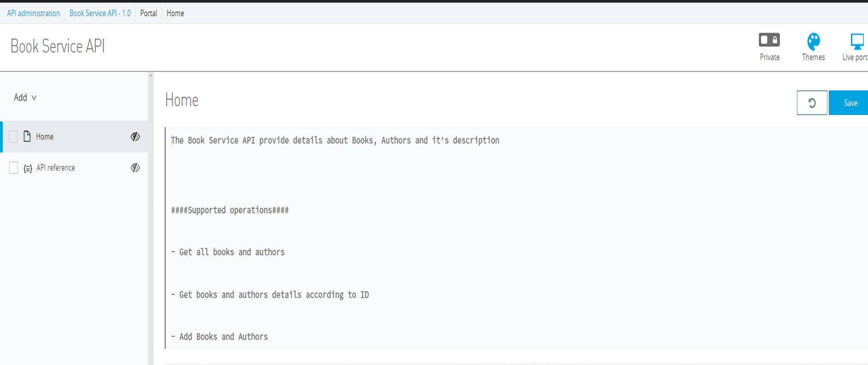
Task: Go to API administration breadcrumb
Action: coord(33,13)
